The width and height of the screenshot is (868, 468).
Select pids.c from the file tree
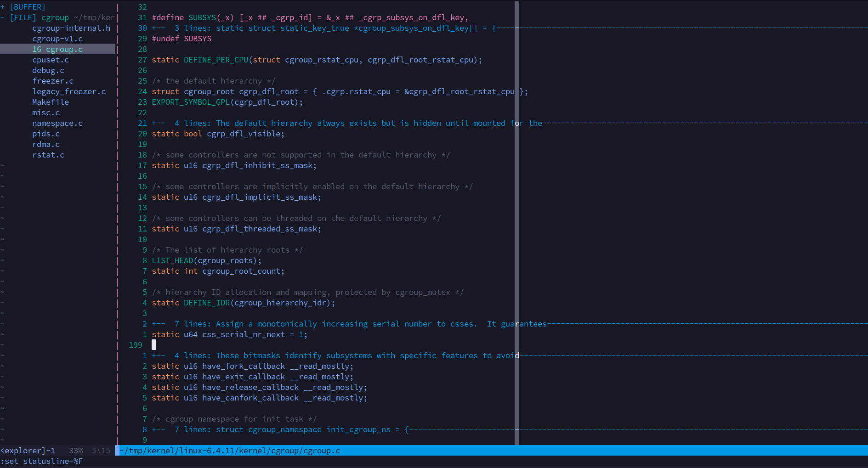pyautogui.click(x=46, y=133)
